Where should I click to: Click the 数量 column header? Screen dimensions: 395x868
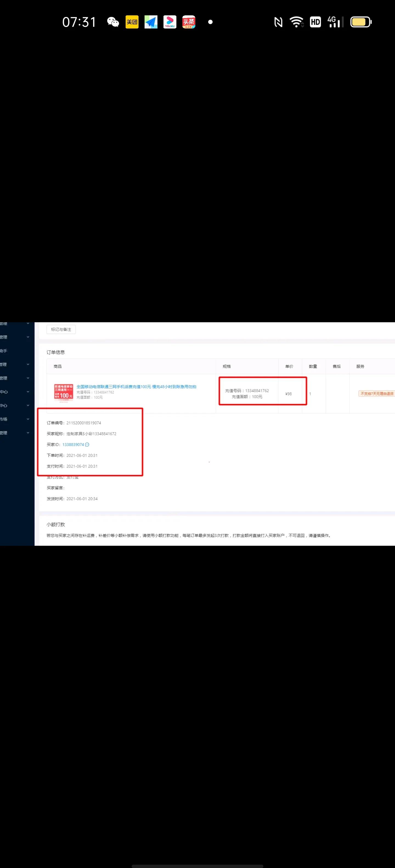313,366
